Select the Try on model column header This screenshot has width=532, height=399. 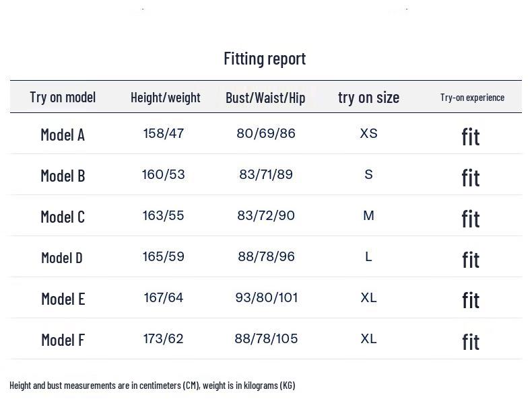[x=63, y=97]
